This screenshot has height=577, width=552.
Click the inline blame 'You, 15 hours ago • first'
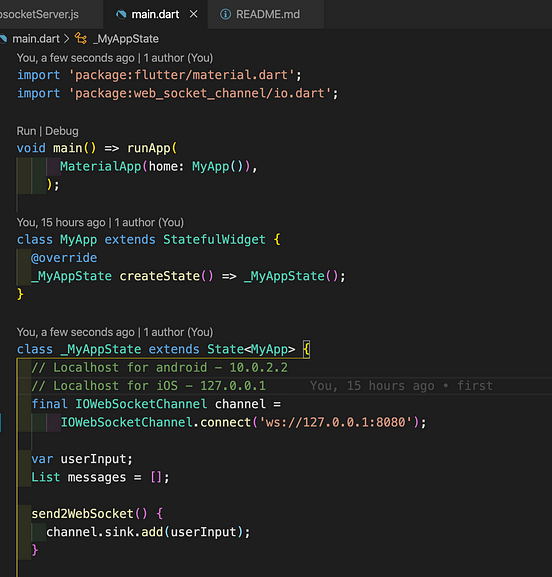(x=401, y=386)
